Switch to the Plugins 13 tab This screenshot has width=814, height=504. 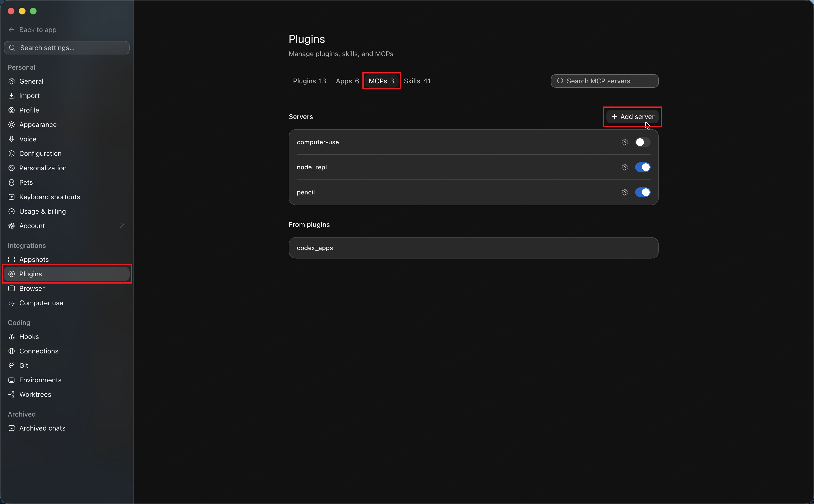click(309, 81)
